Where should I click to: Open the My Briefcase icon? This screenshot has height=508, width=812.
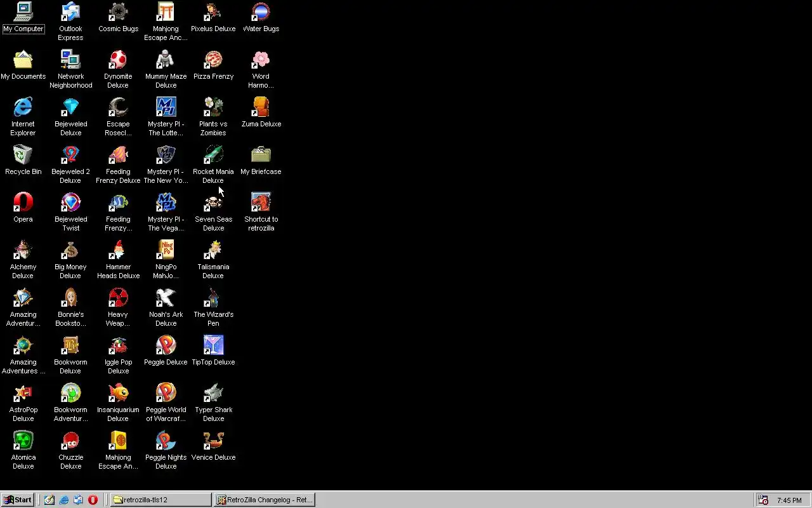tap(261, 155)
